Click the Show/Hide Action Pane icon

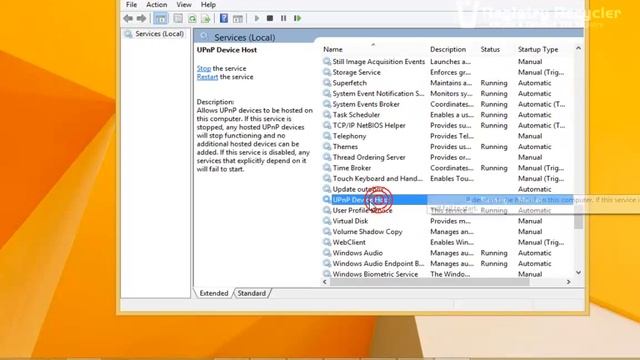click(x=238, y=18)
